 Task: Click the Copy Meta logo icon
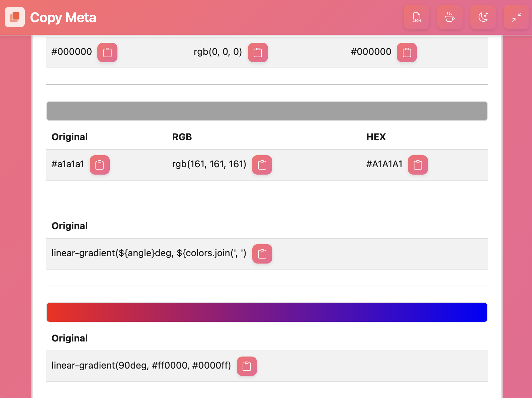15,17
